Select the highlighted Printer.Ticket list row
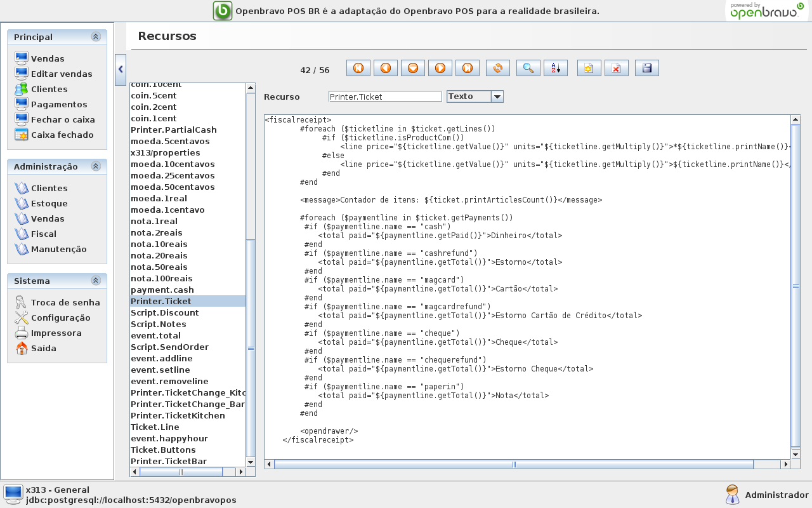 click(x=188, y=301)
